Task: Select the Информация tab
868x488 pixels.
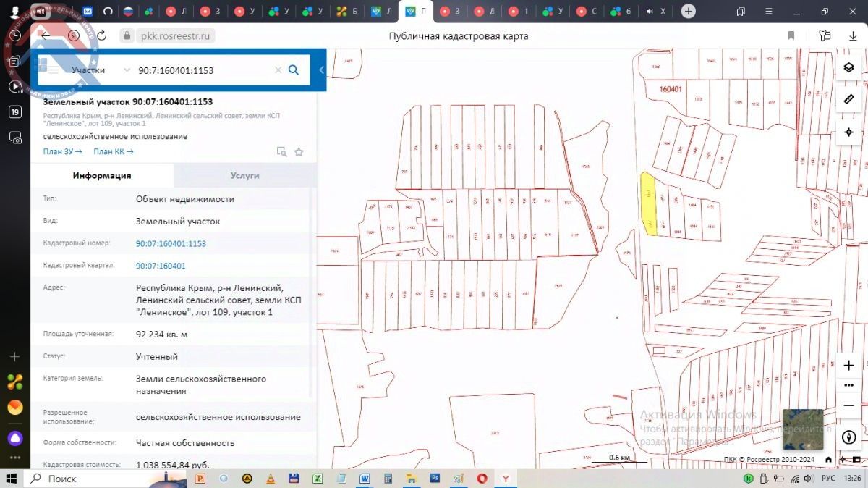Action: coord(102,176)
